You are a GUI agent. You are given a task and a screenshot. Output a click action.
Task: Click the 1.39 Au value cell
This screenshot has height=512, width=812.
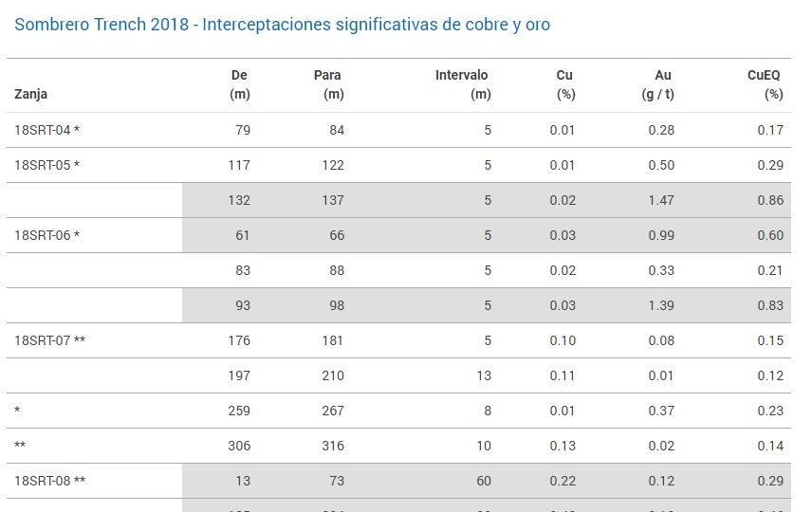[661, 305]
